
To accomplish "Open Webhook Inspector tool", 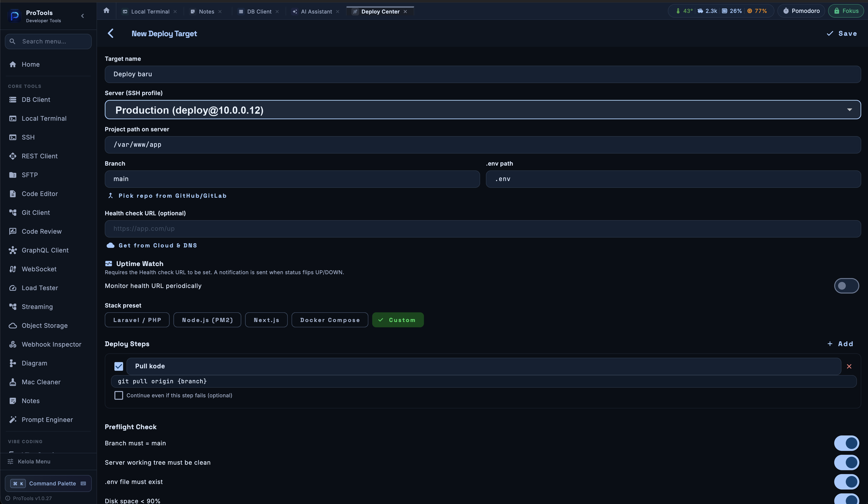I will coord(48,344).
